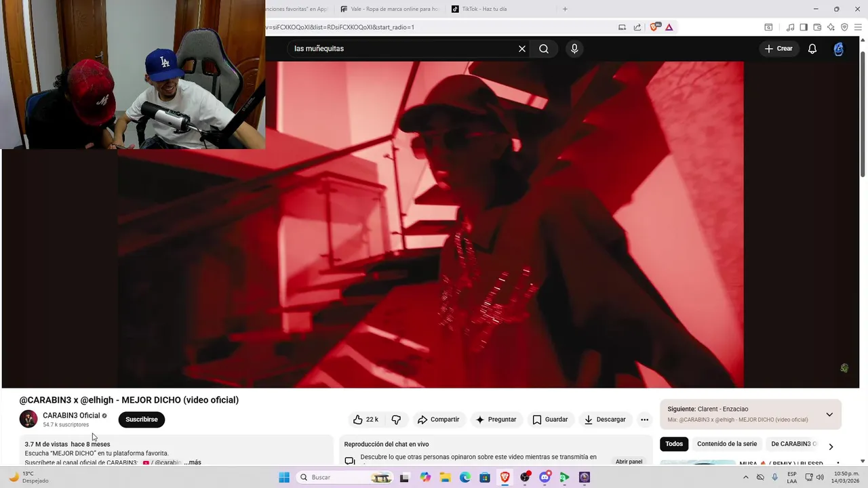Open Discord from taskbar
This screenshot has height=488, width=868.
(545, 477)
